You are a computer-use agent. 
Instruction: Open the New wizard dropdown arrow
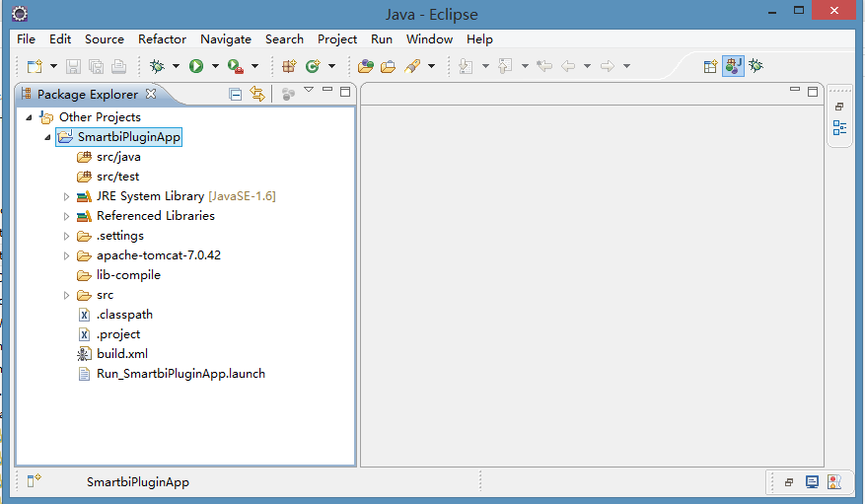tap(53, 66)
